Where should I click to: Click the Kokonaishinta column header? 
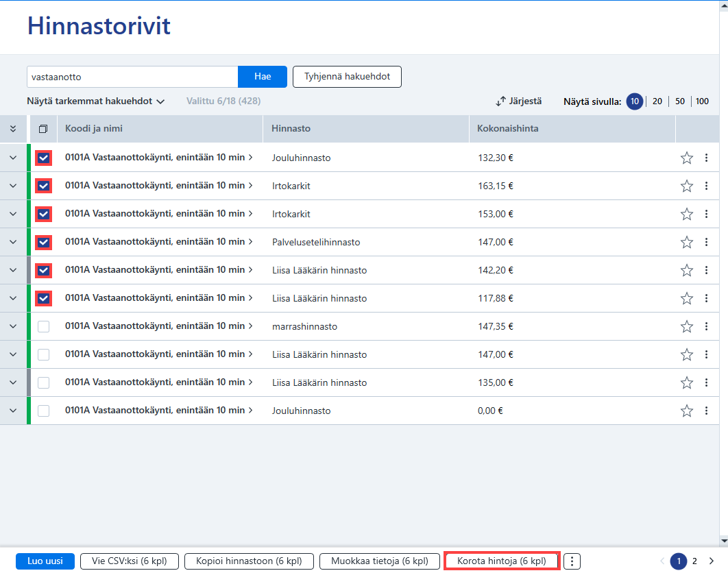point(572,129)
